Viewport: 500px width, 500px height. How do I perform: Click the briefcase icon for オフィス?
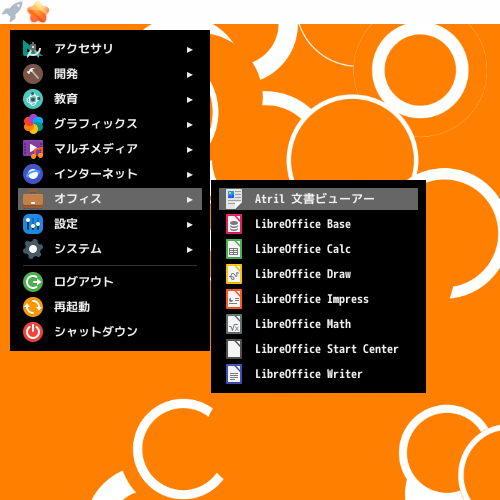tap(33, 199)
